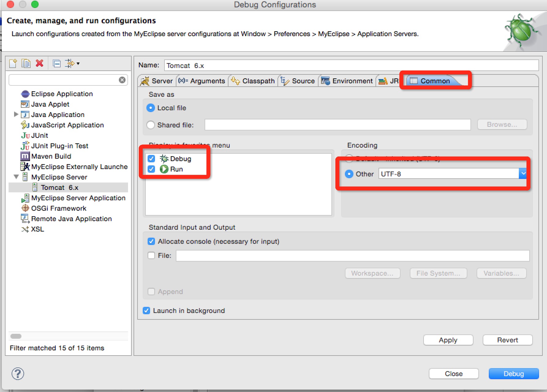The width and height of the screenshot is (547, 392).
Task: Toggle Launch in background checkbox
Action: click(x=146, y=311)
